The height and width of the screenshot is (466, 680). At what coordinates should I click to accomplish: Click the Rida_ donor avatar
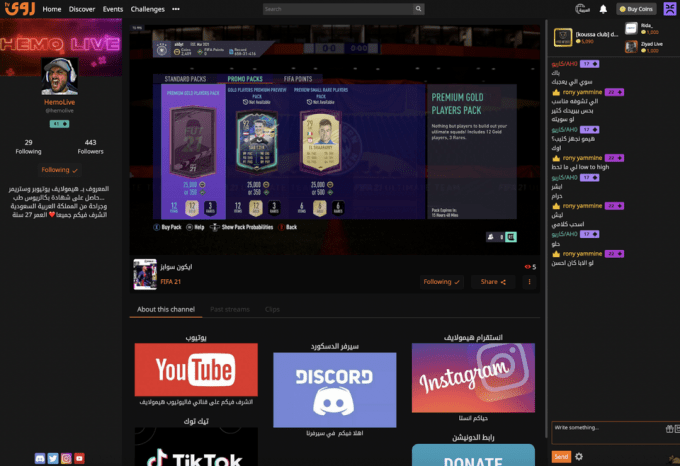631,29
